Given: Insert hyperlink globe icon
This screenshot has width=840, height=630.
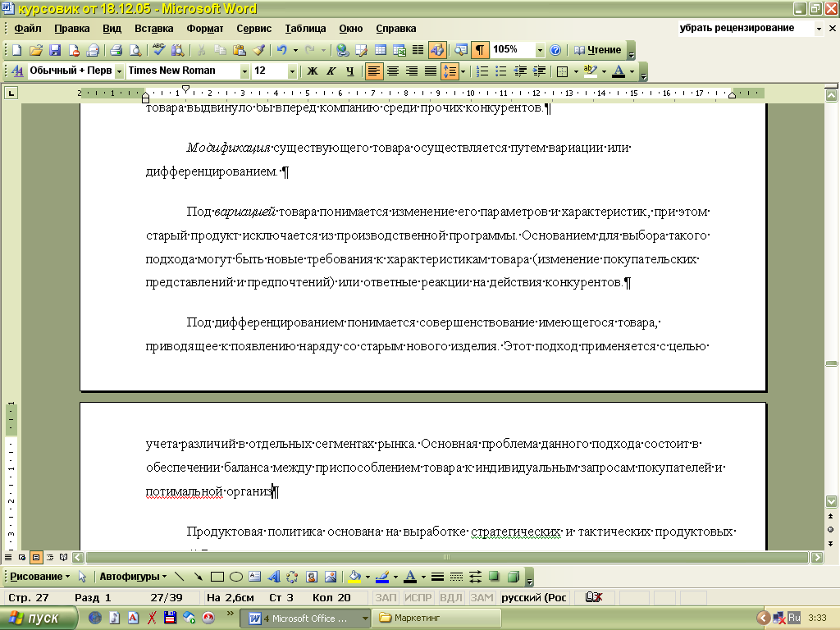Looking at the screenshot, I should click(x=342, y=50).
